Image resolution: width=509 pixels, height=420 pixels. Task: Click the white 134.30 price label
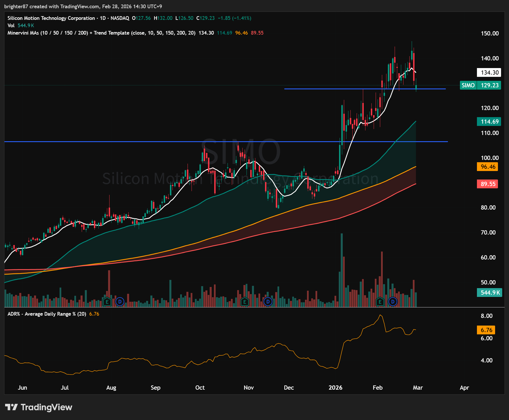tap(489, 73)
